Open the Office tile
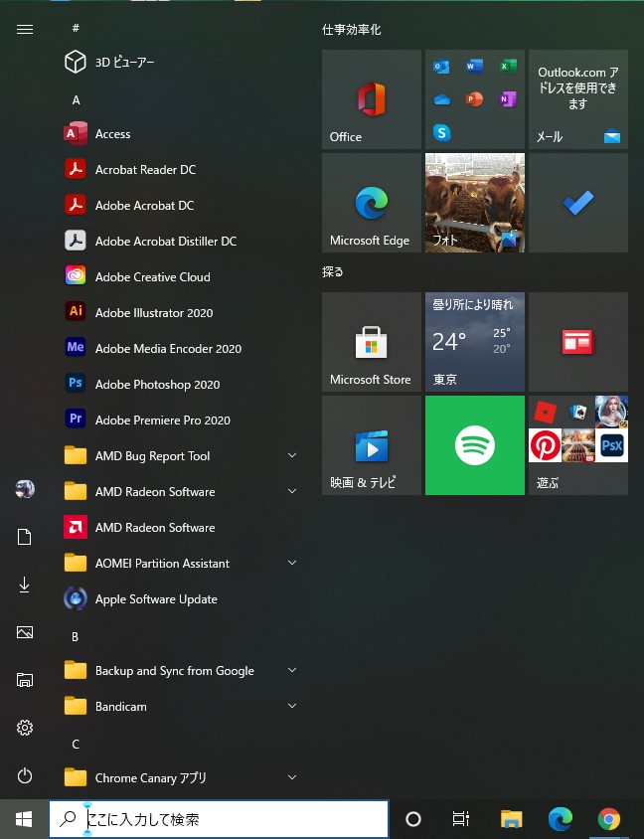 (x=372, y=99)
